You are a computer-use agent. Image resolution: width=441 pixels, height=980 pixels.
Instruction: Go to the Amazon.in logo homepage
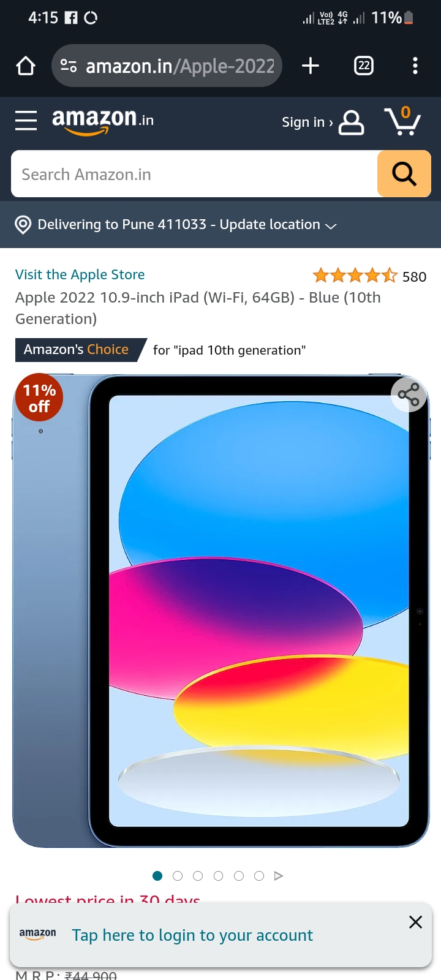(103, 120)
